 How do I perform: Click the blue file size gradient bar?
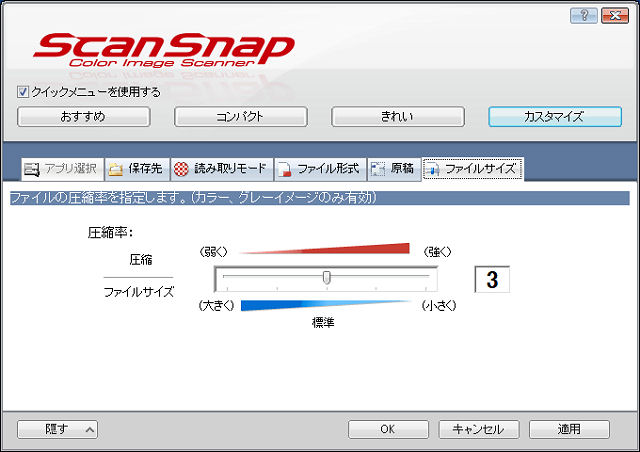pos(326,305)
